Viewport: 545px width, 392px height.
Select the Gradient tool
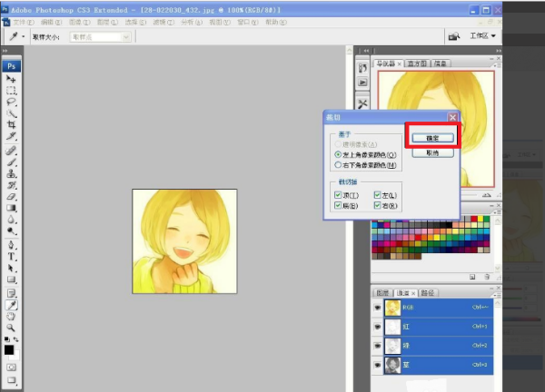[x=11, y=208]
